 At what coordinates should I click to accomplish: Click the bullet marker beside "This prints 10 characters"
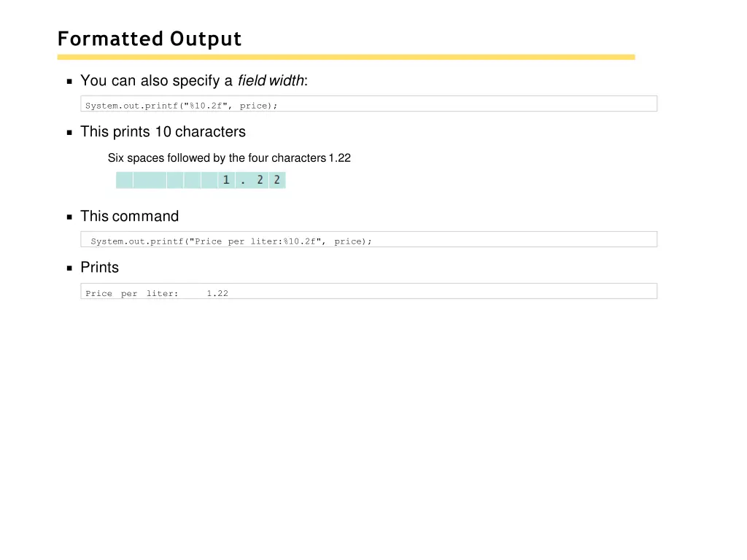69,132
